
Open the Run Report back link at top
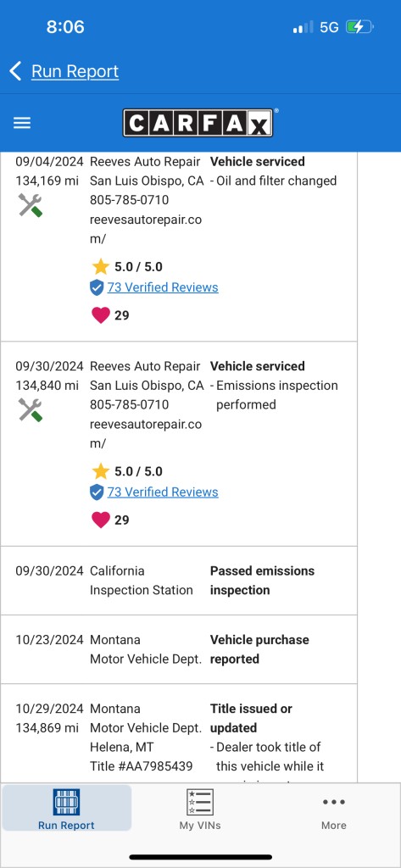click(75, 71)
